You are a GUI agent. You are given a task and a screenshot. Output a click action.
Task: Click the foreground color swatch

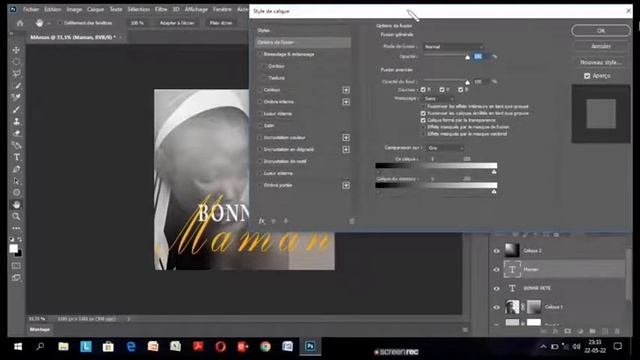click(x=14, y=249)
